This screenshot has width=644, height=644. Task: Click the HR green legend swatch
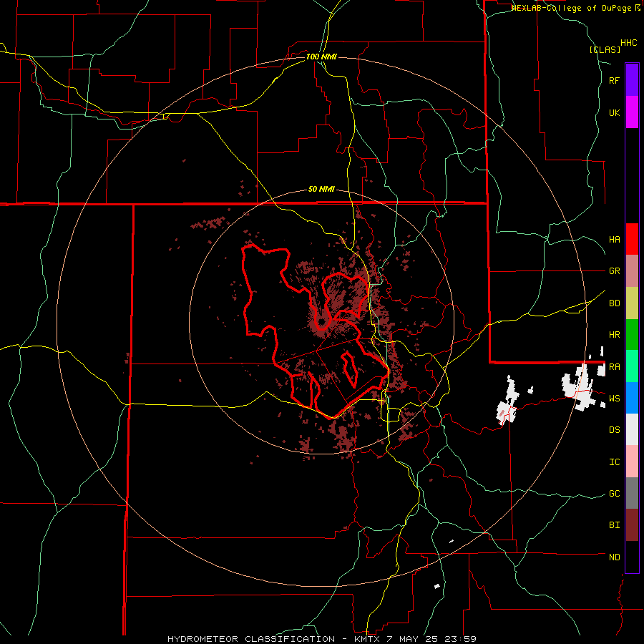(632, 335)
